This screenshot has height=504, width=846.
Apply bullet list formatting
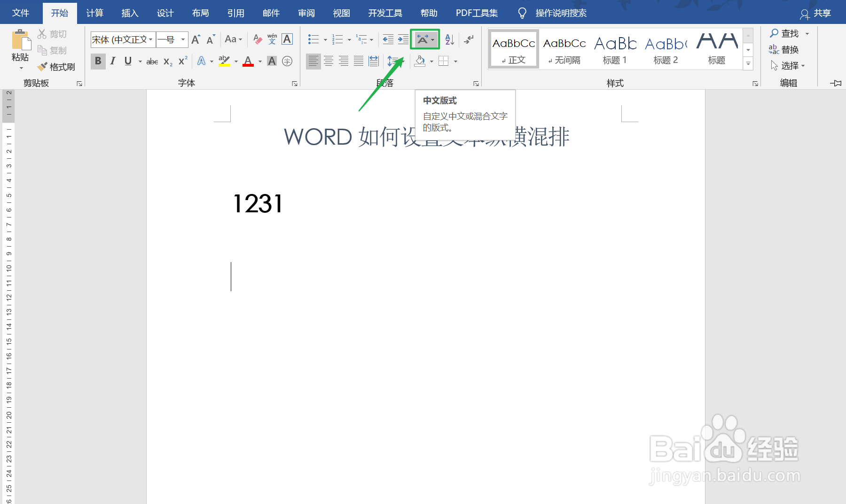[313, 39]
